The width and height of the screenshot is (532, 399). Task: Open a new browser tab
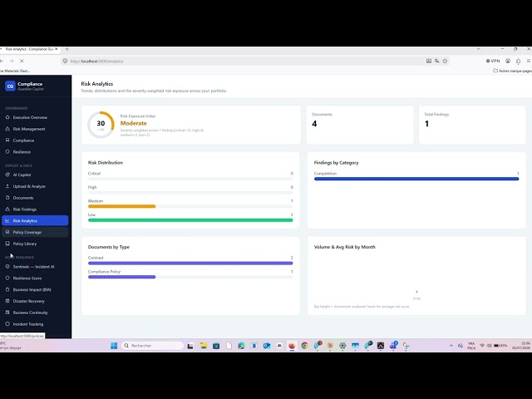pos(66,49)
